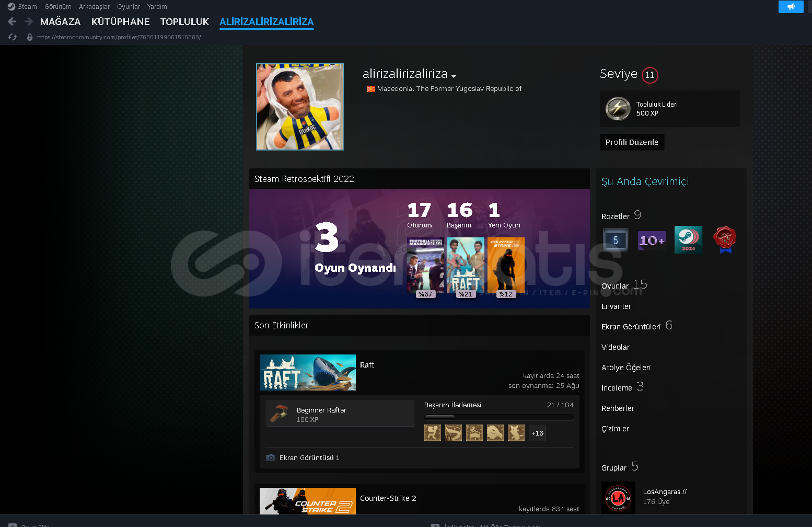Select the ALİRİZALİRİZALİRİZA profile tab
Viewport: 812px width, 527px height.
[x=266, y=22]
